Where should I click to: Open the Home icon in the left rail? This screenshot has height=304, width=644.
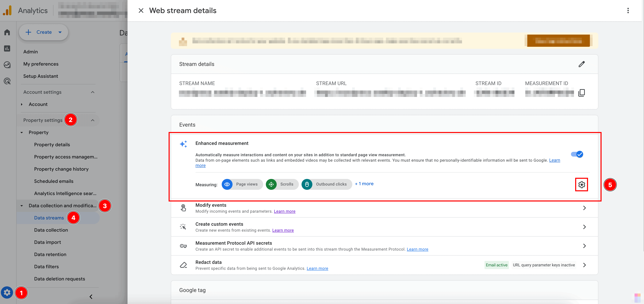(7, 32)
